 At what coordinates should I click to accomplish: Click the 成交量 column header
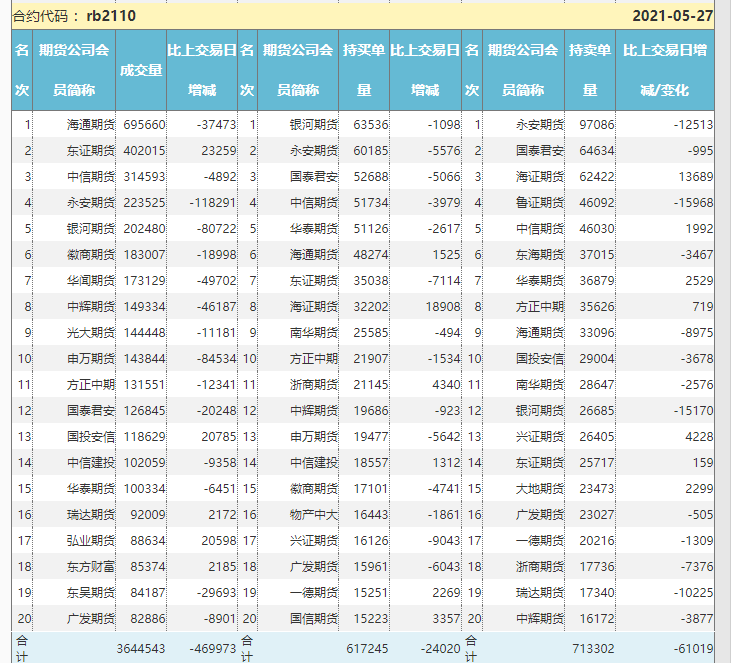click(x=140, y=70)
